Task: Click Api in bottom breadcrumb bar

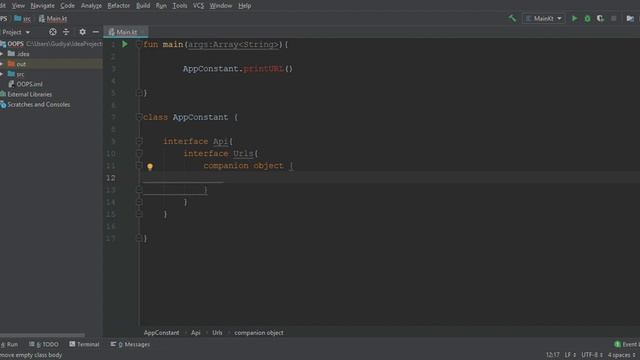Action: coord(196,333)
